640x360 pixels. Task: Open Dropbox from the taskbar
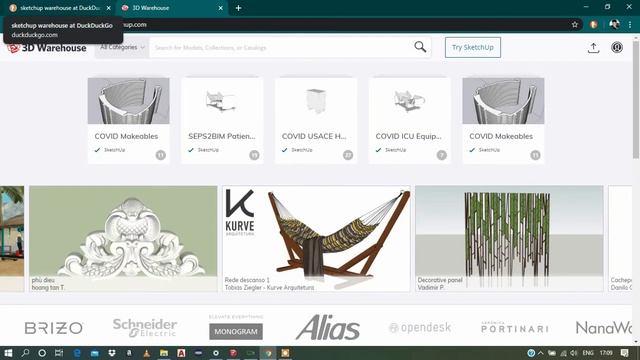point(111,353)
